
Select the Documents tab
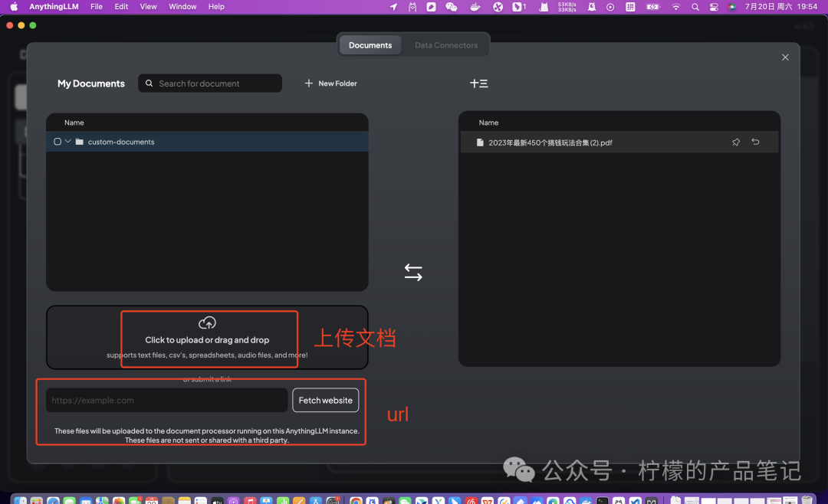(370, 45)
